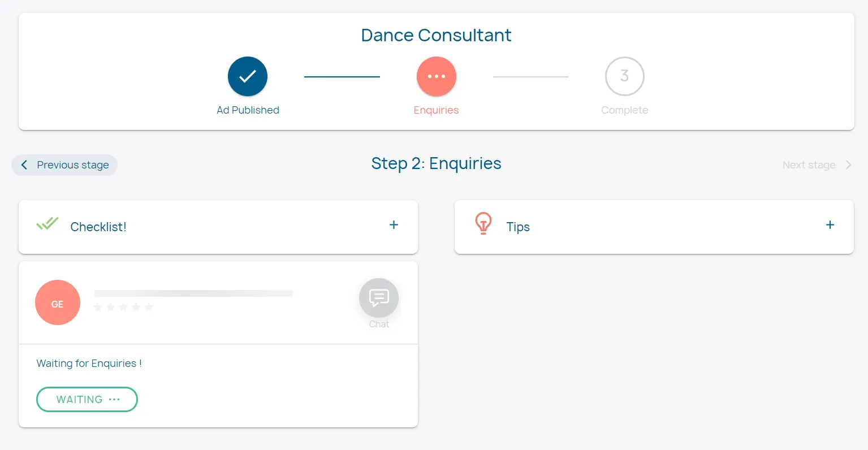Open the Chat speech bubble icon
The width and height of the screenshot is (868, 450).
pos(379,298)
